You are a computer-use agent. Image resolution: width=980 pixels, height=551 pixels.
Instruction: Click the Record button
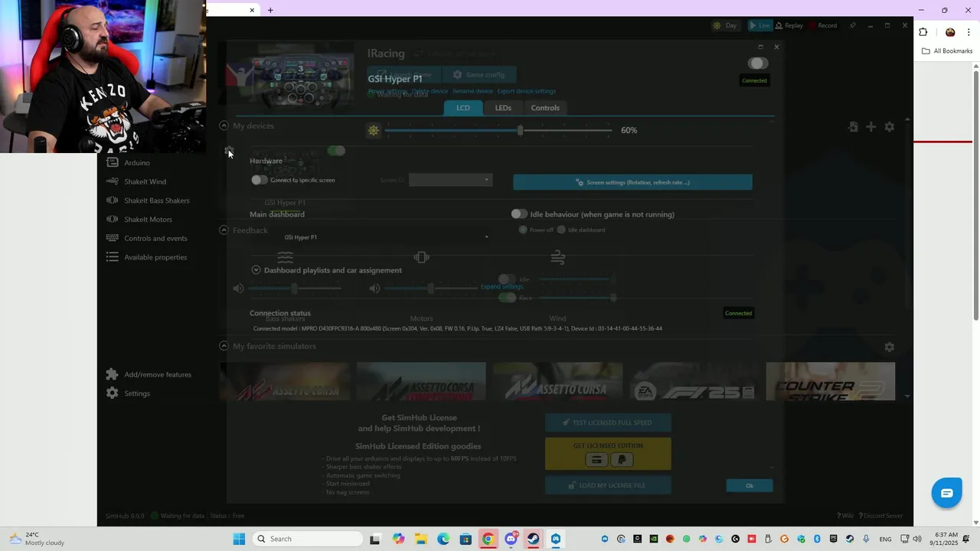tap(823, 25)
